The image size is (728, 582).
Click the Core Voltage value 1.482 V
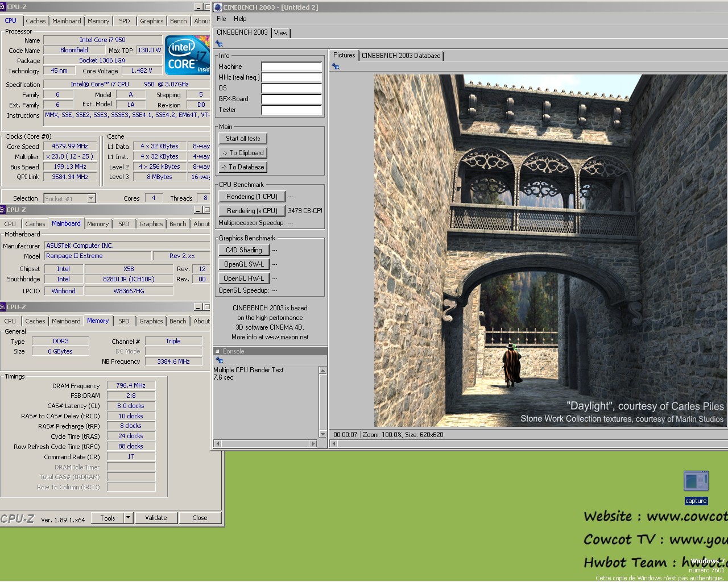(x=142, y=70)
